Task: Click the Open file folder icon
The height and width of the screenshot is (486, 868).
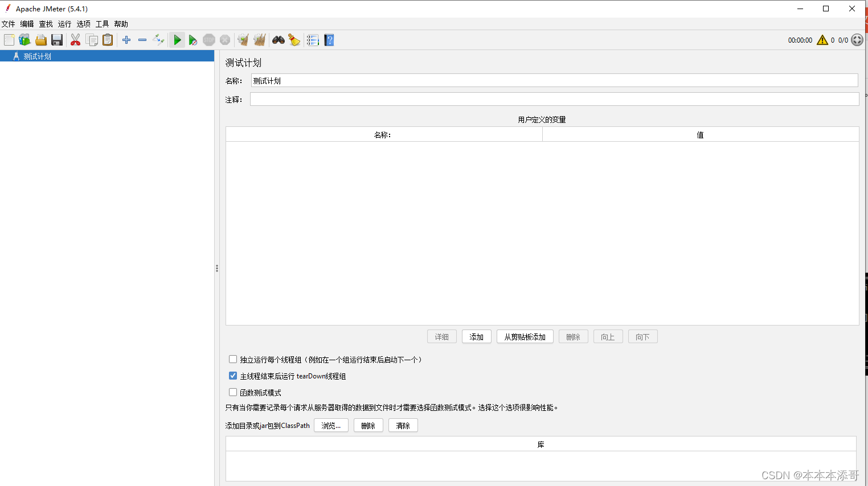Action: [x=40, y=40]
